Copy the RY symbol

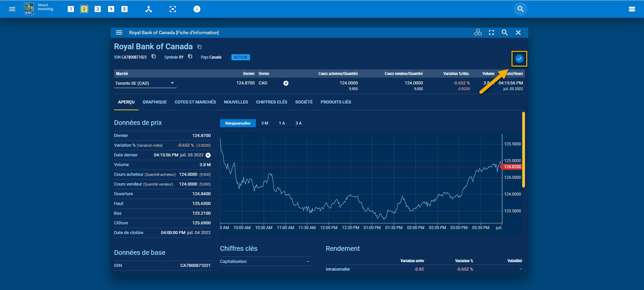tap(190, 57)
